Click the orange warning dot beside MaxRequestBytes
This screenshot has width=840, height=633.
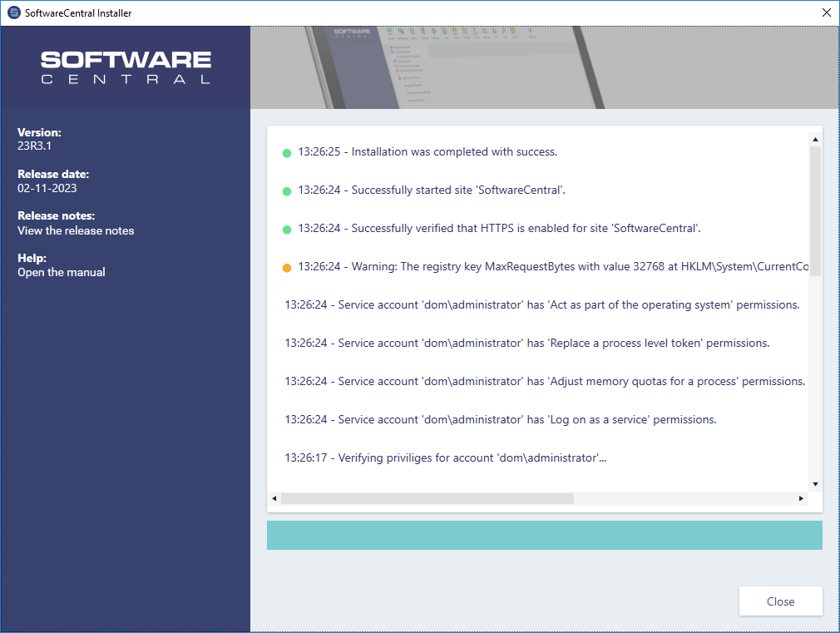tap(287, 268)
